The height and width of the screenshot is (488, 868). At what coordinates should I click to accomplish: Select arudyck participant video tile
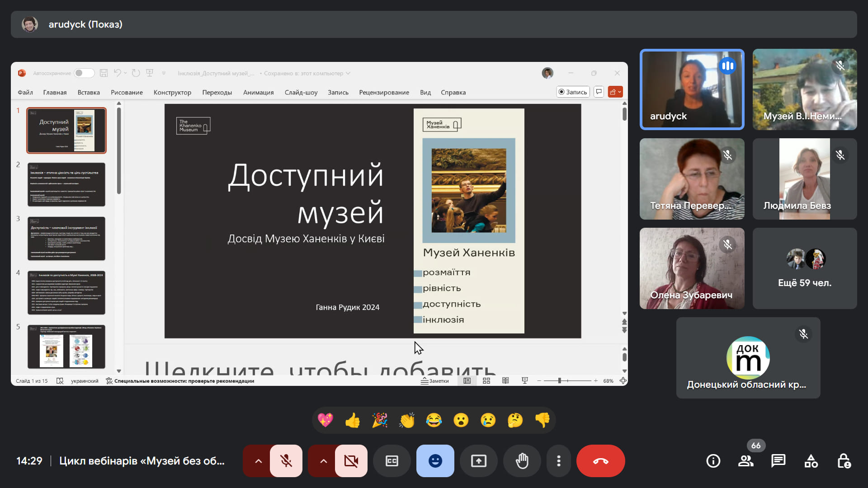click(x=692, y=89)
